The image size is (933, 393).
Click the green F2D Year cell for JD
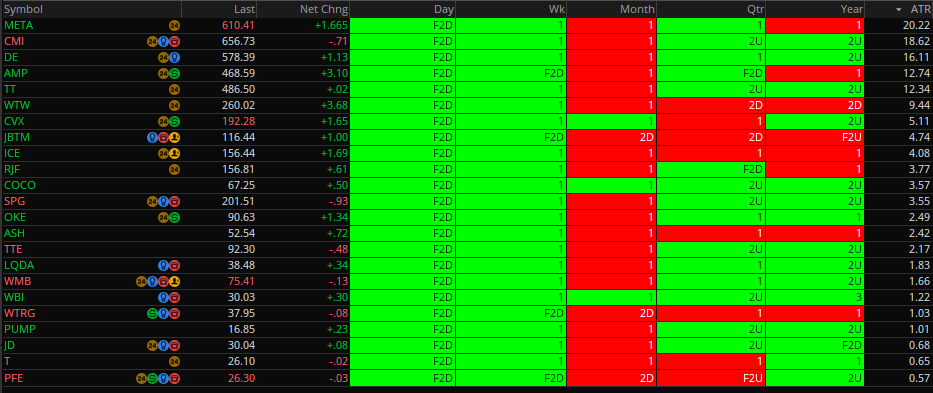tap(815, 345)
